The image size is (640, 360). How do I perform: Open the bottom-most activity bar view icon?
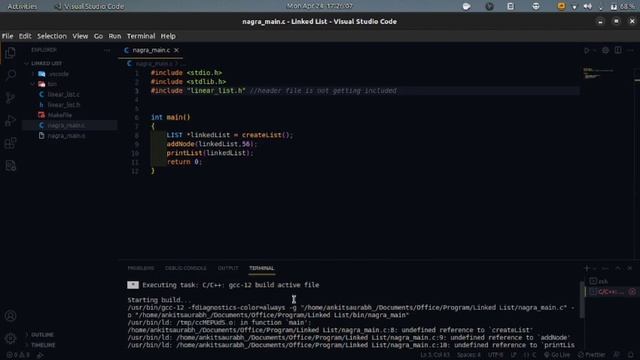tap(11, 166)
